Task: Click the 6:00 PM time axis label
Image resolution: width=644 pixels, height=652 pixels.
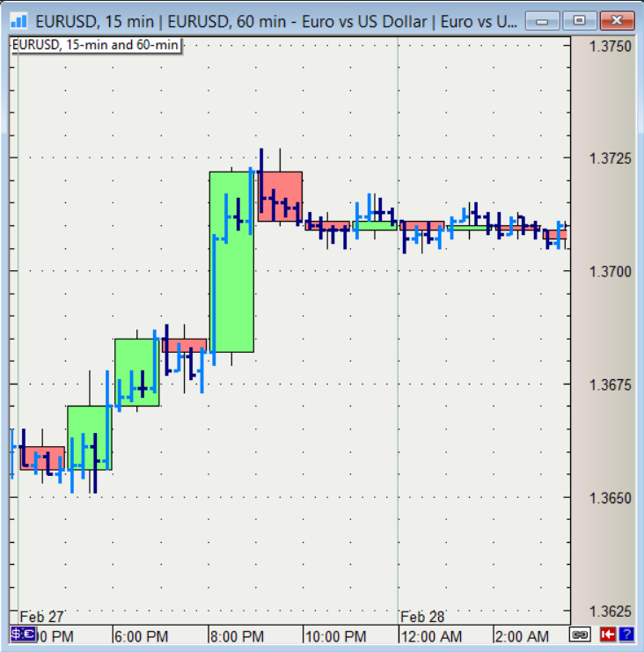Action: 142,637
